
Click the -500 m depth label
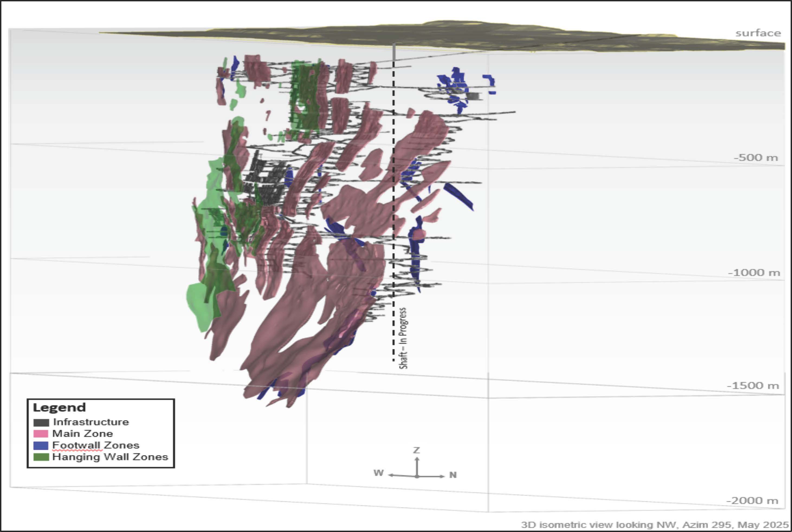tap(754, 157)
